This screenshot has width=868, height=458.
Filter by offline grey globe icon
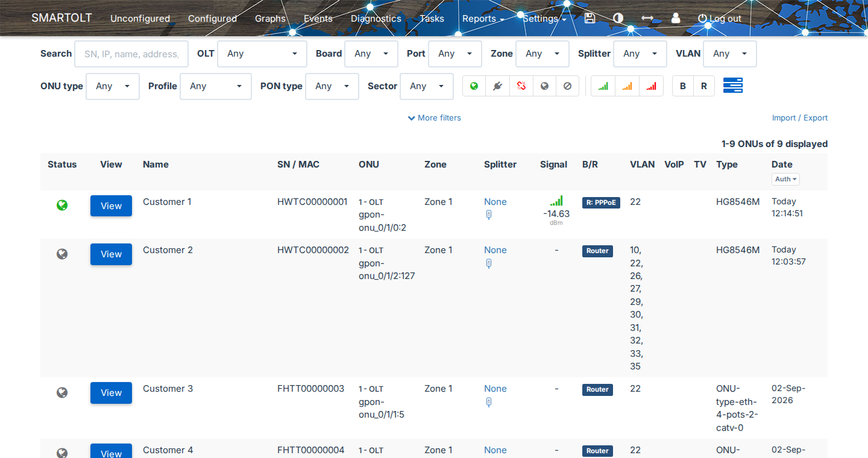[544, 86]
